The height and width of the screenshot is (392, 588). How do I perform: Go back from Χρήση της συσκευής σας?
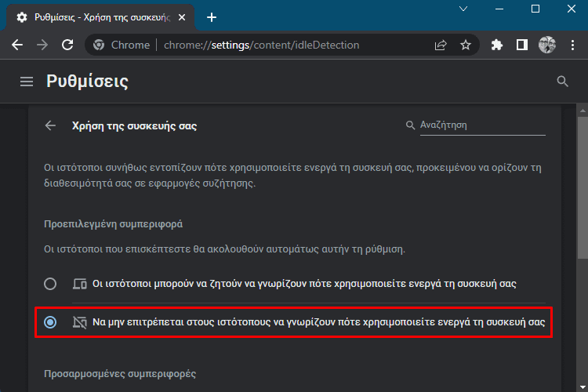pyautogui.click(x=50, y=125)
